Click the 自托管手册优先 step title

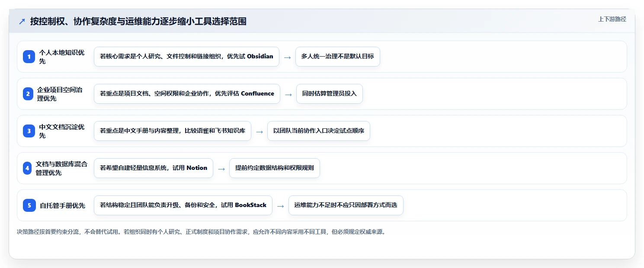coord(63,205)
